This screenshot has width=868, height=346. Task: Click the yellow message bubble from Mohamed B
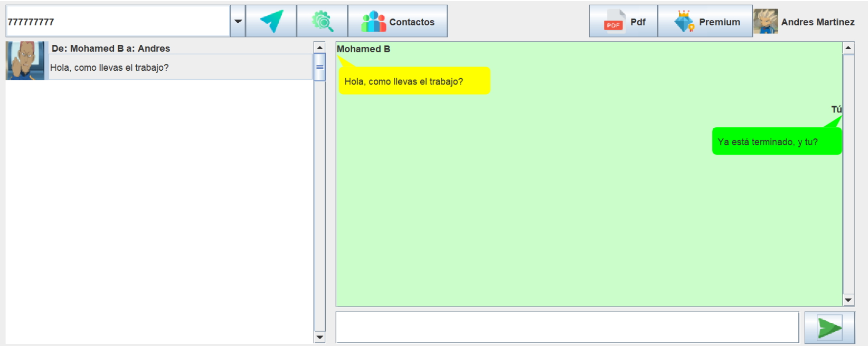coord(414,81)
